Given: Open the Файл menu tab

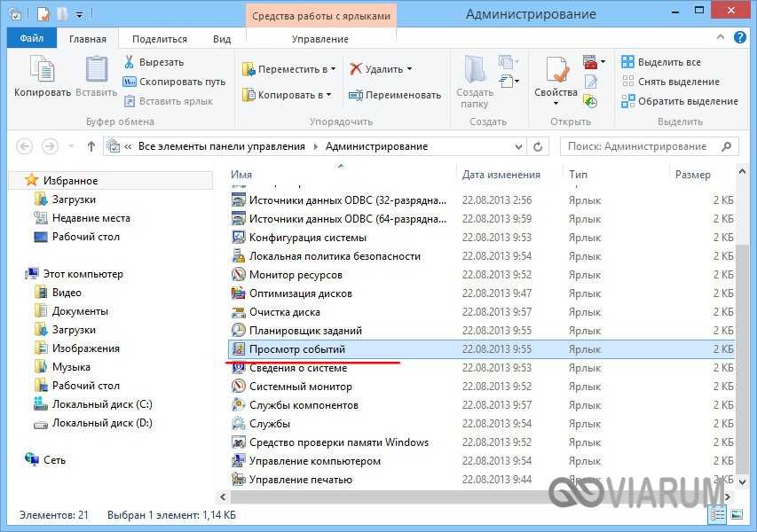Looking at the screenshot, I should tap(31, 39).
